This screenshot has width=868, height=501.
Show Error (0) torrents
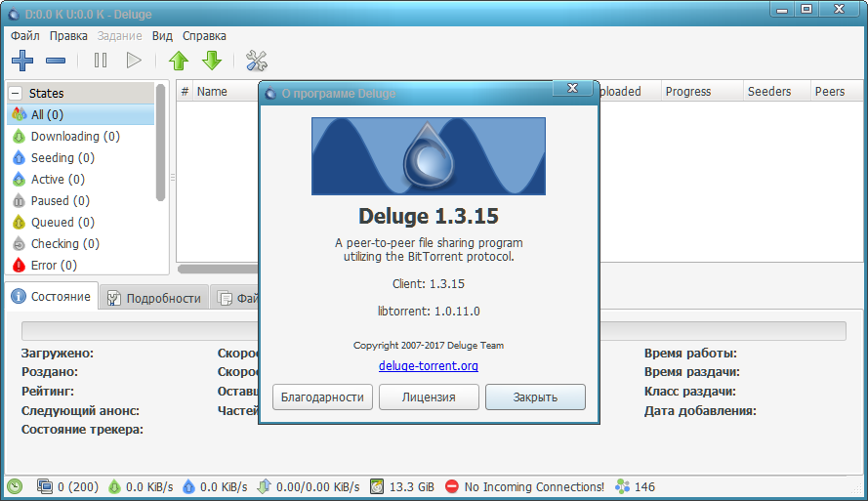click(81, 266)
